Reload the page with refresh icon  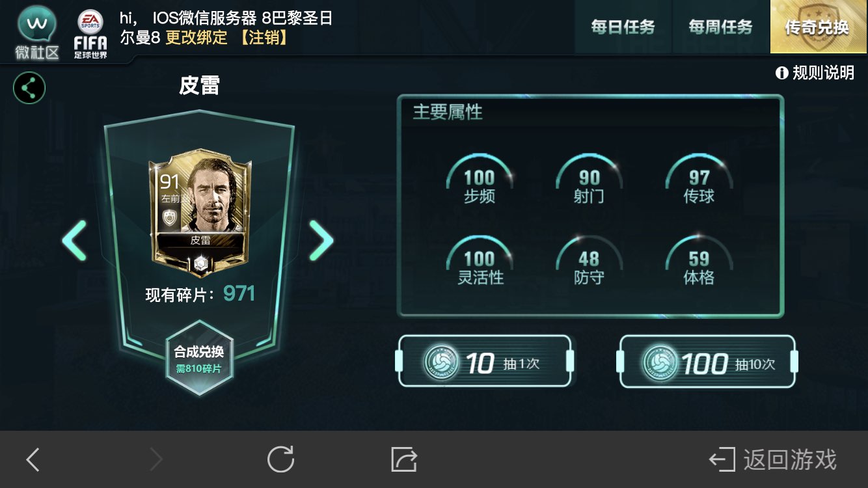[x=281, y=459]
